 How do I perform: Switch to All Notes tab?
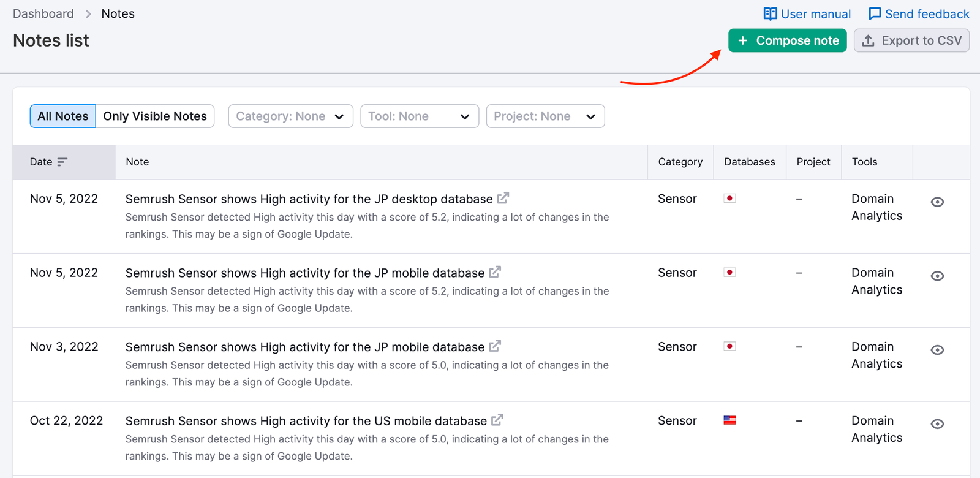[63, 116]
